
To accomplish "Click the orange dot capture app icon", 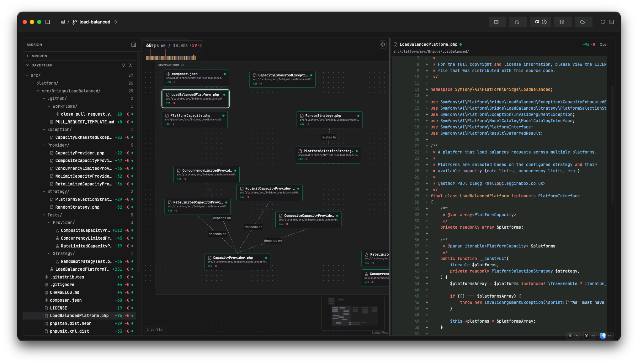I will 587,336.
